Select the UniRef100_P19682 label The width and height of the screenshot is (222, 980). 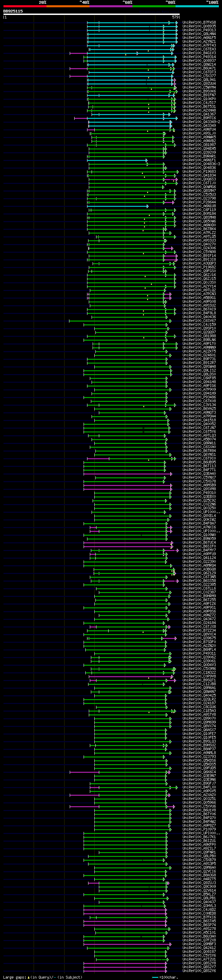point(199,267)
